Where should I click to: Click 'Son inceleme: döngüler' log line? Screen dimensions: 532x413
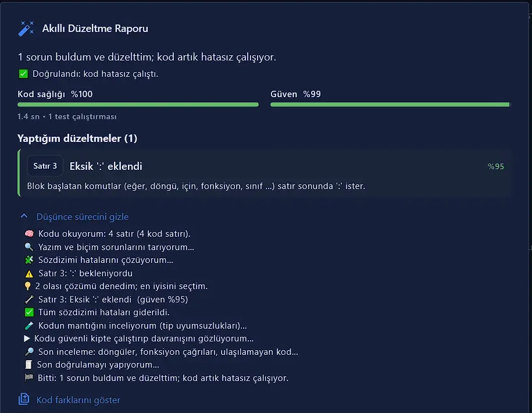pos(168,352)
